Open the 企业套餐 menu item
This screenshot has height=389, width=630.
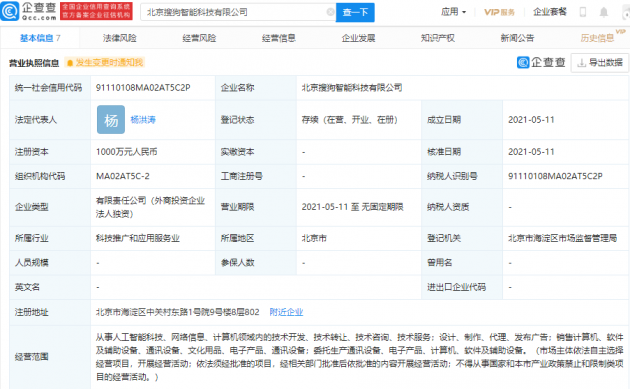coord(550,12)
